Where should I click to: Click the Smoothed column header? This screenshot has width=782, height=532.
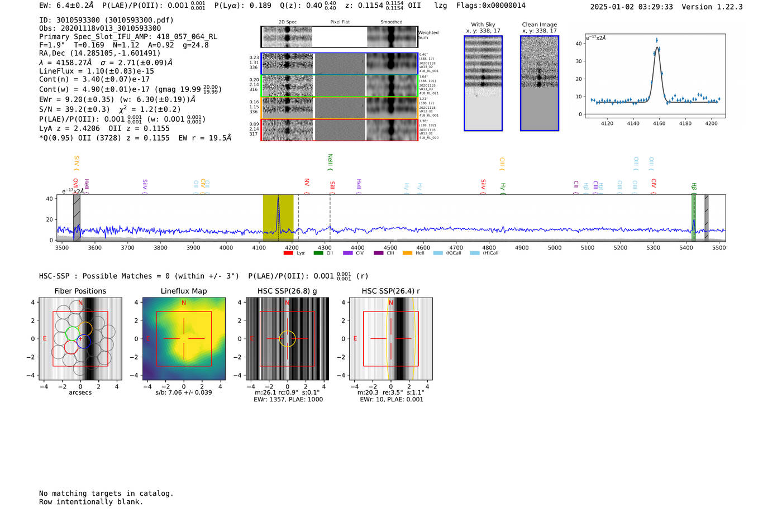(392, 22)
